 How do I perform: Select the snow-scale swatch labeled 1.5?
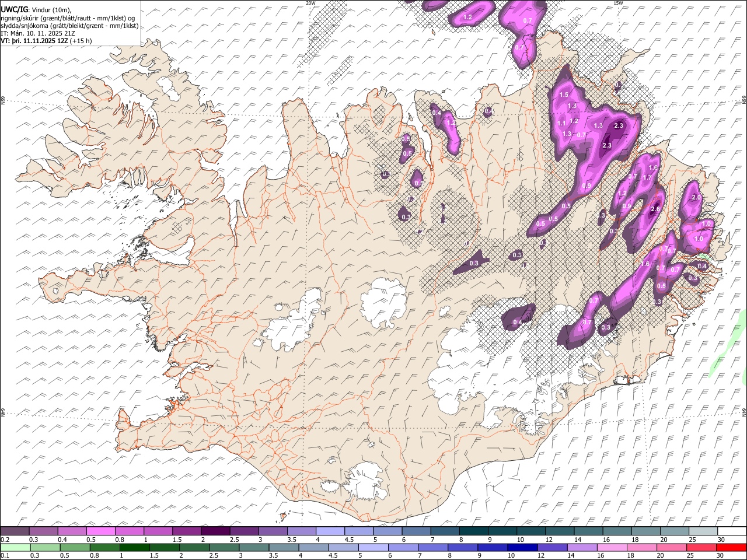click(187, 531)
